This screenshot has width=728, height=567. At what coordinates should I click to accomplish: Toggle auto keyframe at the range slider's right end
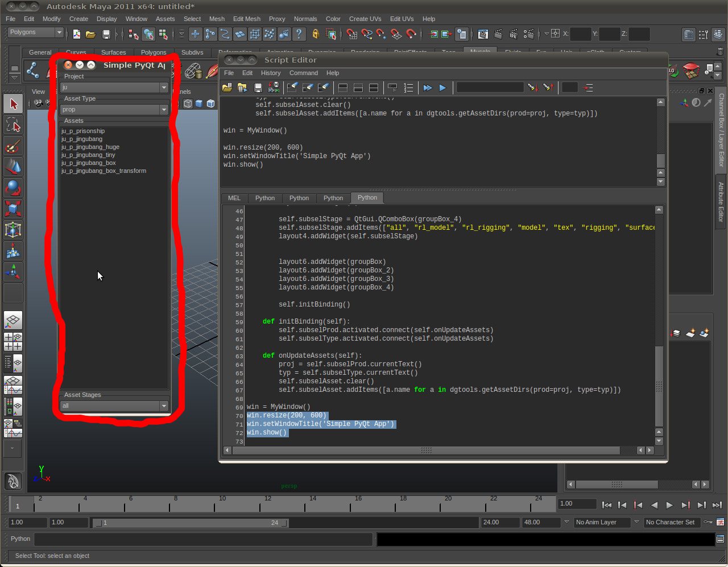point(708,522)
